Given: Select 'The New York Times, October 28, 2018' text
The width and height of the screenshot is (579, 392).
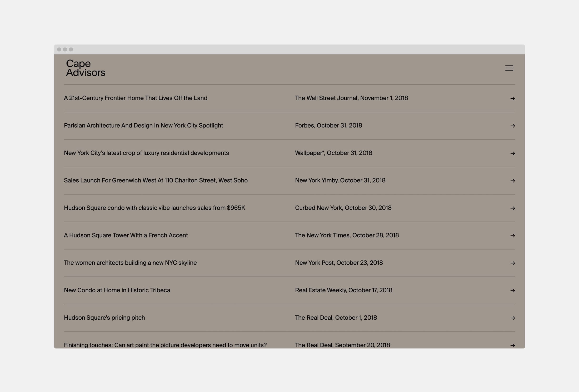Looking at the screenshot, I should (x=347, y=235).
